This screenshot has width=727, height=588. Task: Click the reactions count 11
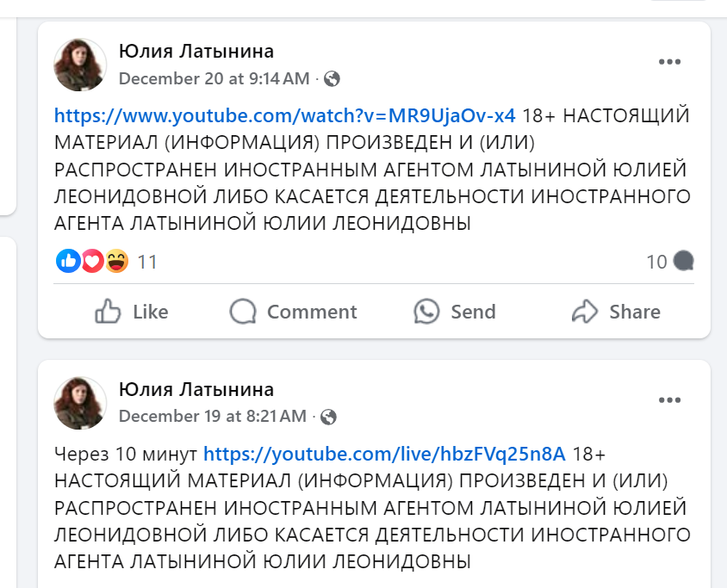tap(147, 262)
